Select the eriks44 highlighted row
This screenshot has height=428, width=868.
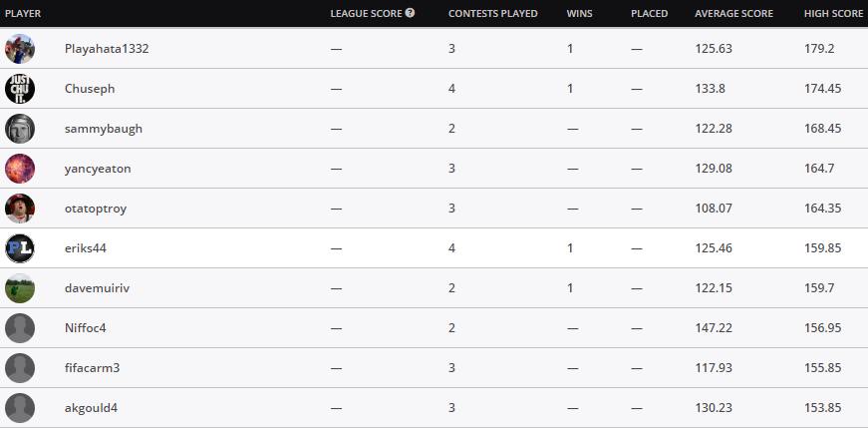click(x=434, y=248)
